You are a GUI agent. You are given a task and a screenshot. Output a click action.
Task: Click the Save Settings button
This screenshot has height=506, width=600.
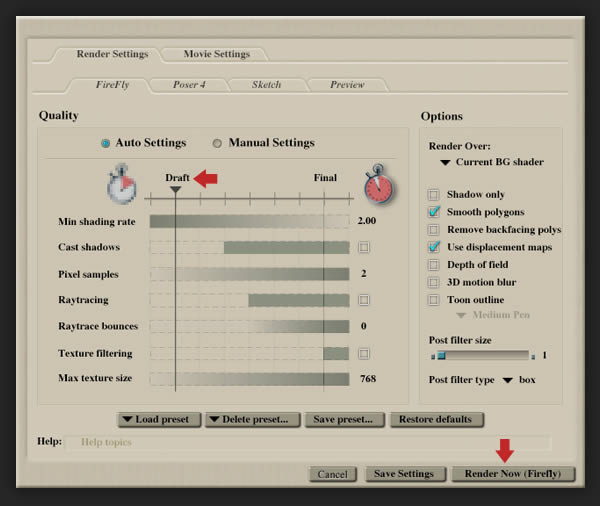(405, 474)
